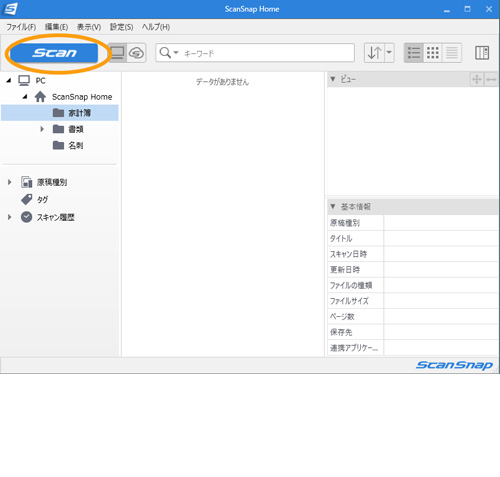Select the ScanSnap Home house icon
The image size is (500, 477).
(40, 97)
